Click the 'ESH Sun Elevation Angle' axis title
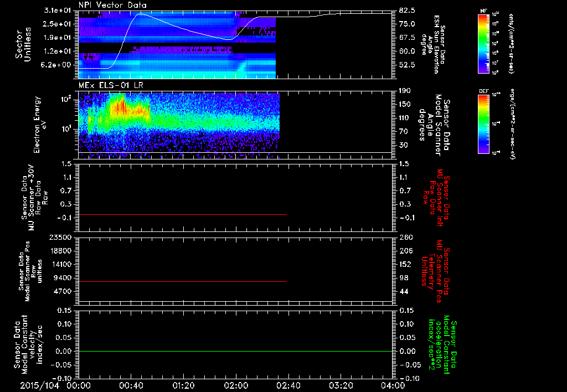 (433, 44)
